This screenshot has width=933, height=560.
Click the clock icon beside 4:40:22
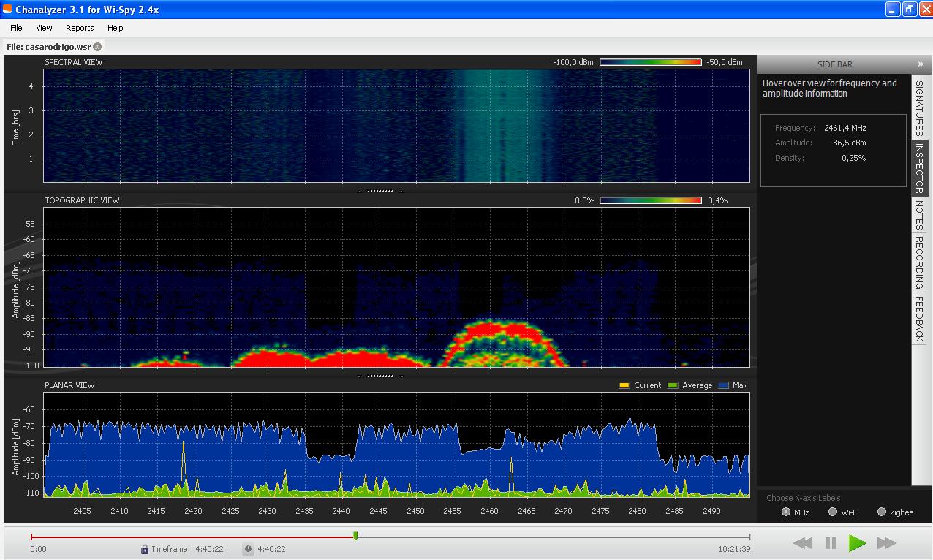click(x=248, y=549)
